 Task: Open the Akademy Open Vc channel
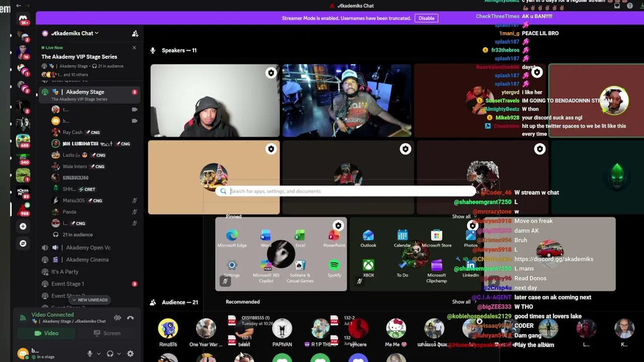pos(88,247)
